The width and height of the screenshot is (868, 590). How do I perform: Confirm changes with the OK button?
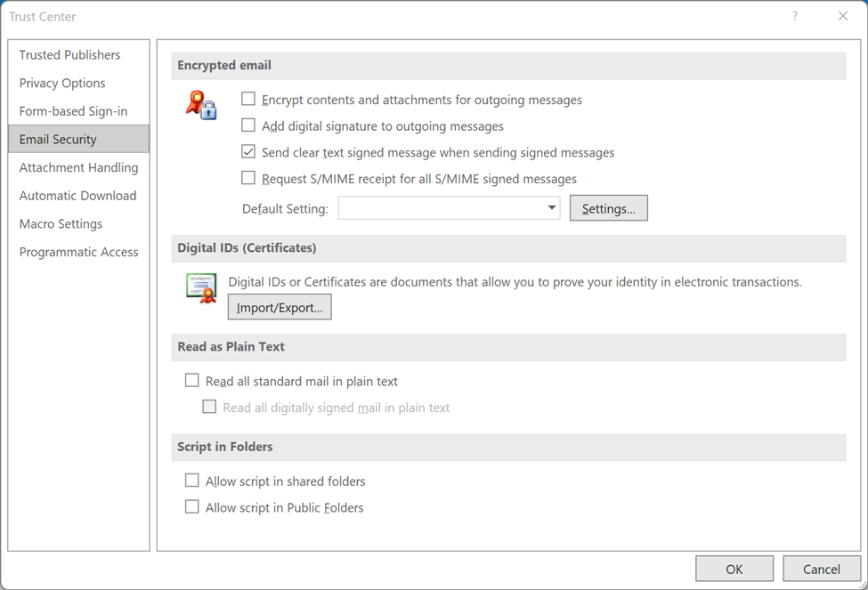click(734, 568)
